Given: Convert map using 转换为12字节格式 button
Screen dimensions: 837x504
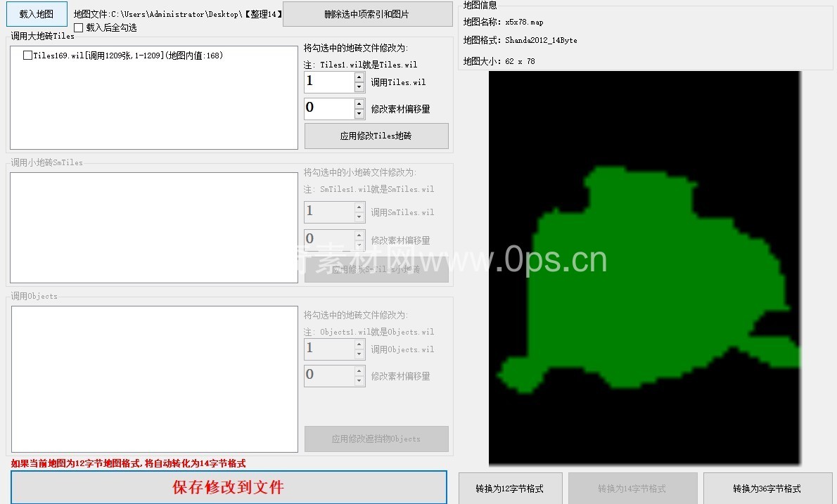Looking at the screenshot, I should point(509,489).
